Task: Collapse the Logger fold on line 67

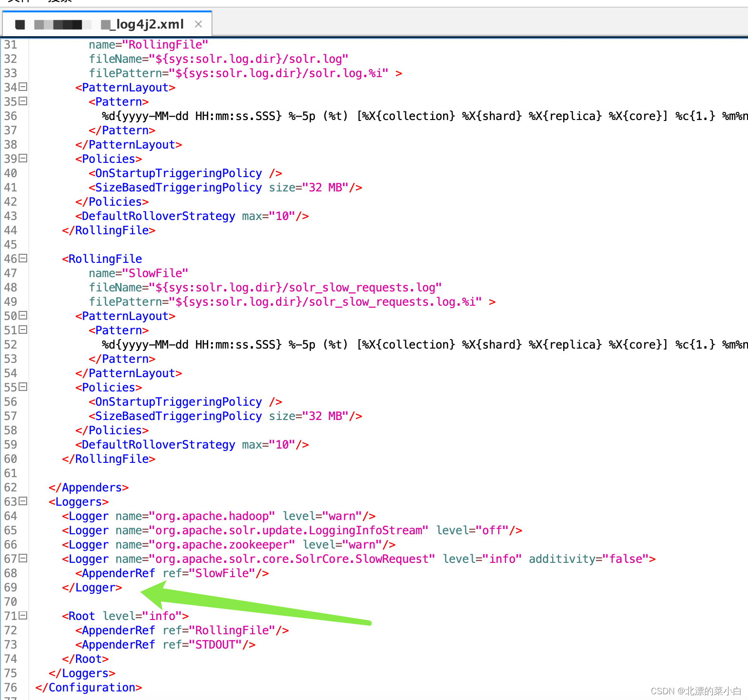Action: coord(23,558)
